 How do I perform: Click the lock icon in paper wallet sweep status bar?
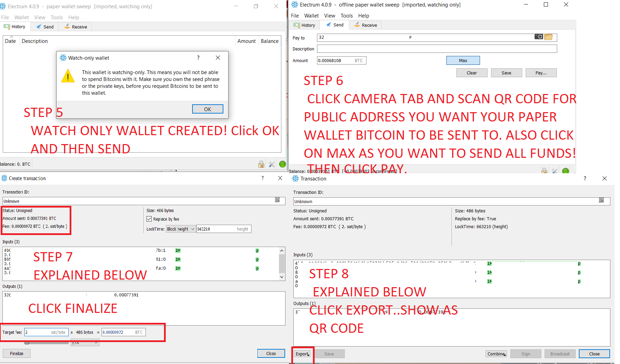click(x=261, y=164)
